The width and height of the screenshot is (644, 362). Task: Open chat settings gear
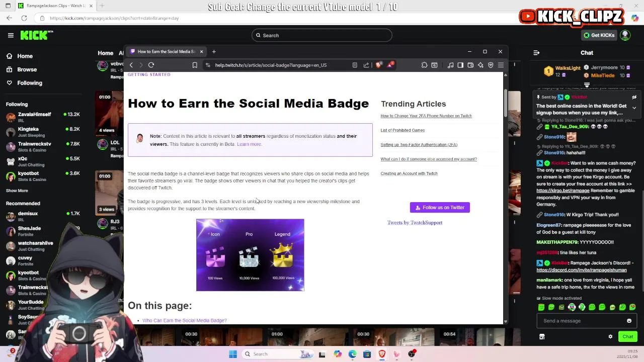pyautogui.click(x=610, y=336)
